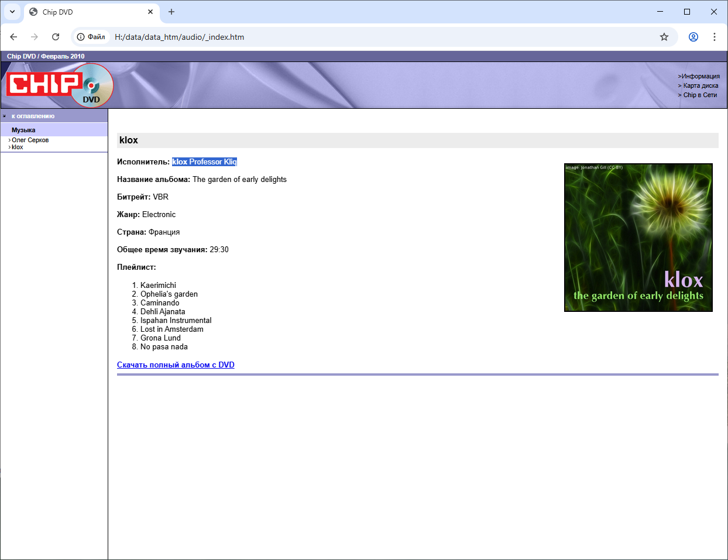This screenshot has width=728, height=560.
Task: Click the klox page heading
Action: click(x=129, y=140)
